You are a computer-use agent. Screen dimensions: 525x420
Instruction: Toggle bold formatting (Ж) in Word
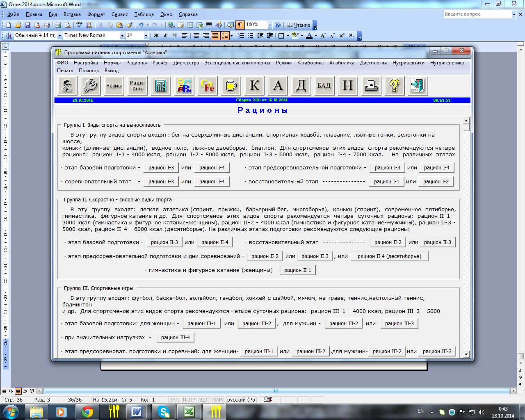pyautogui.click(x=156, y=36)
